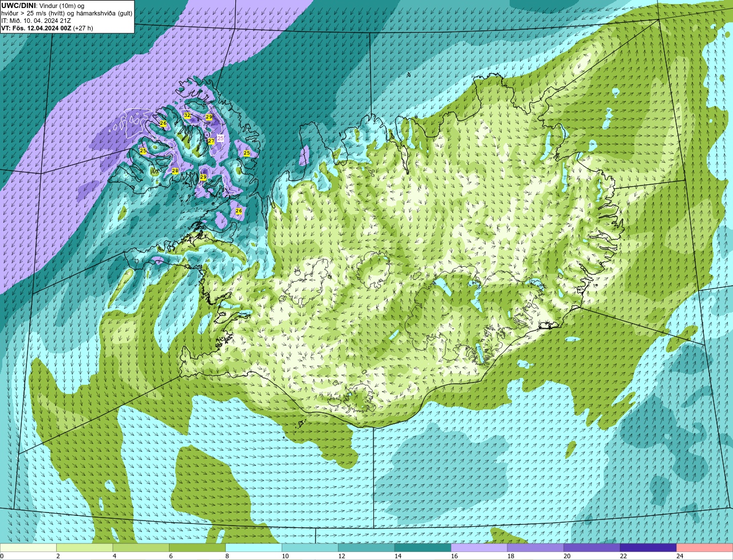This screenshot has width=733, height=560.
Task: Click the valid time "VT: Fös. 12.04.2024 00Z (+27 h)"
Action: click(x=47, y=28)
